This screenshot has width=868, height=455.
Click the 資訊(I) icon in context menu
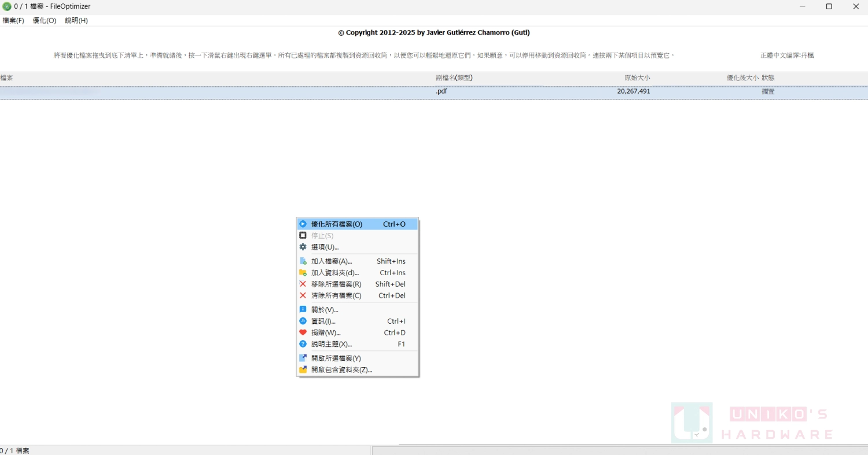[x=303, y=321]
